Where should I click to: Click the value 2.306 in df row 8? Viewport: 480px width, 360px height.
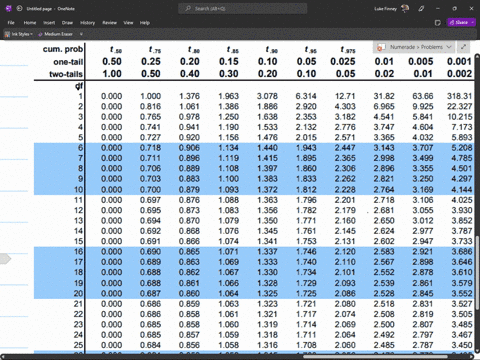coord(345,169)
